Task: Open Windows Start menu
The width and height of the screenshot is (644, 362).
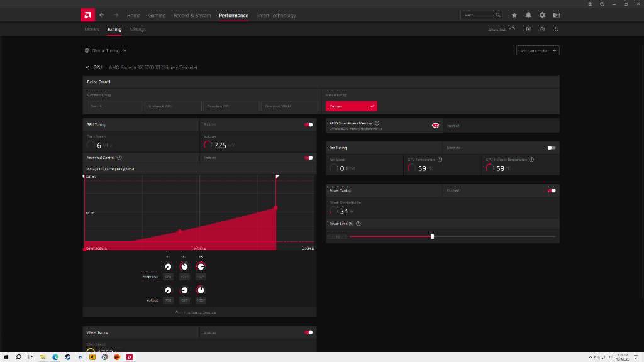Action: tap(6, 357)
